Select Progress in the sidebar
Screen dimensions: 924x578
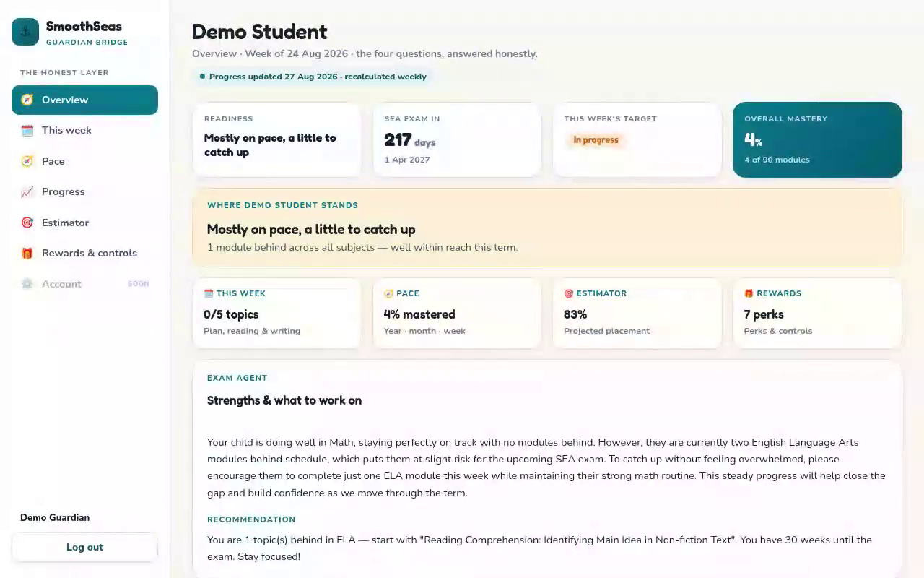tap(84, 191)
